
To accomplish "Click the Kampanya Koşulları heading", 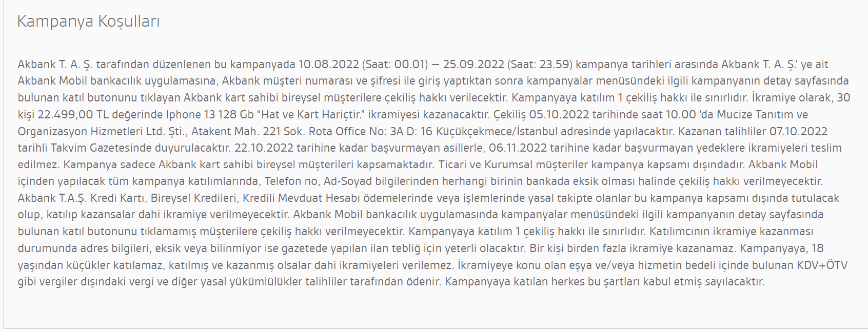I will point(88,22).
